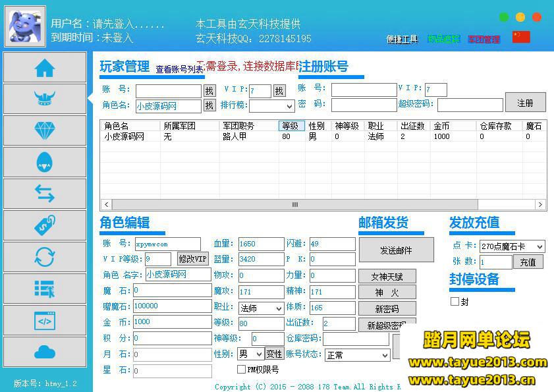Screen dimensions: 554x392
Task: Switch to the 便捷工具 tab
Action: (x=402, y=40)
